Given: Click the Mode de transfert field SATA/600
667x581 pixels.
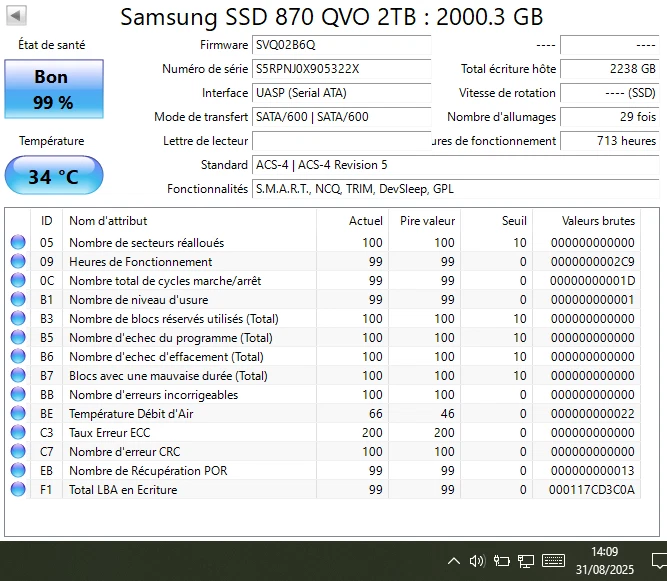Looking at the screenshot, I should click(x=342, y=117).
